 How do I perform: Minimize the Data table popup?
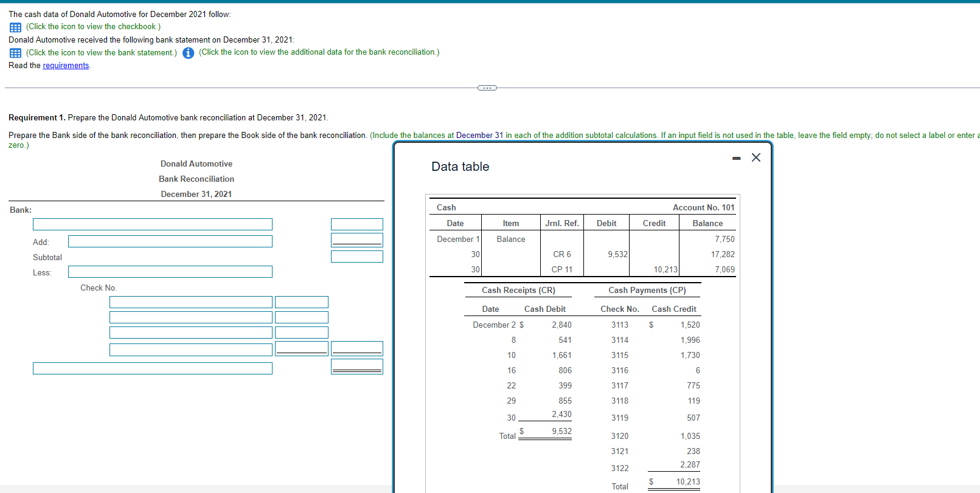(737, 158)
